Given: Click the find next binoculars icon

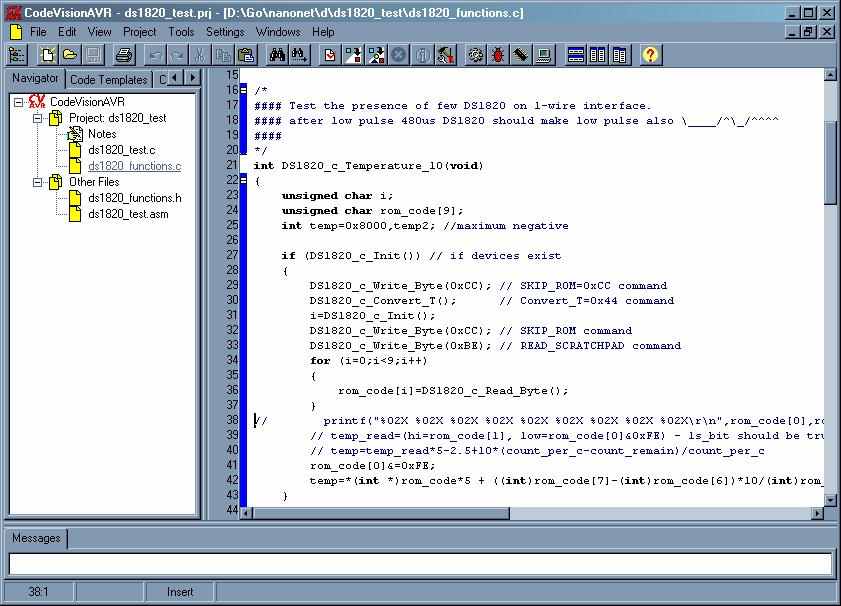Looking at the screenshot, I should tap(299, 55).
